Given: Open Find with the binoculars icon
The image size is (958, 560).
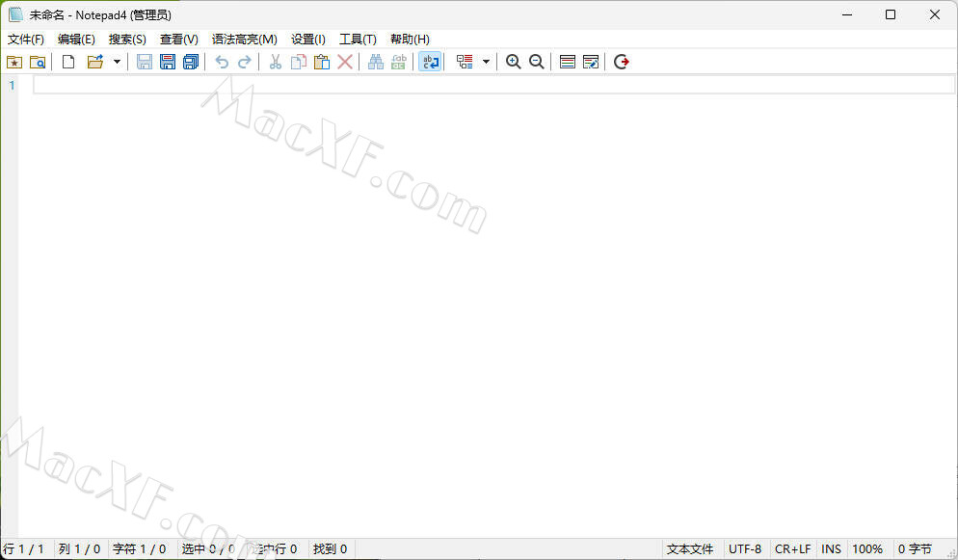Looking at the screenshot, I should 376,62.
